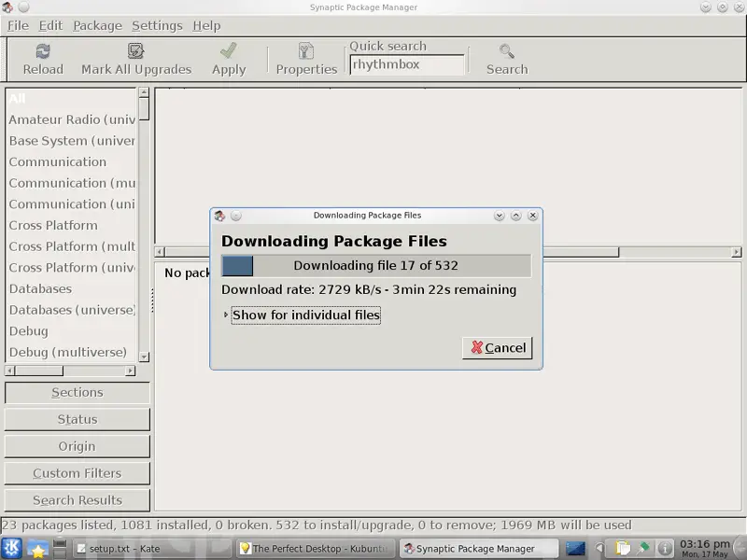Screen dimensions: 747x560
Task: Click package list scroll-right arrow
Action: (737, 252)
